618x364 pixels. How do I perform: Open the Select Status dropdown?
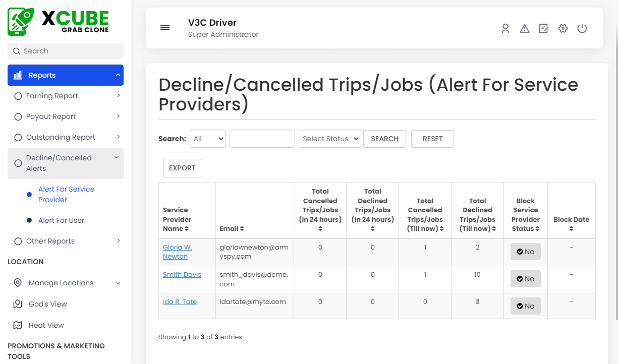(x=329, y=139)
